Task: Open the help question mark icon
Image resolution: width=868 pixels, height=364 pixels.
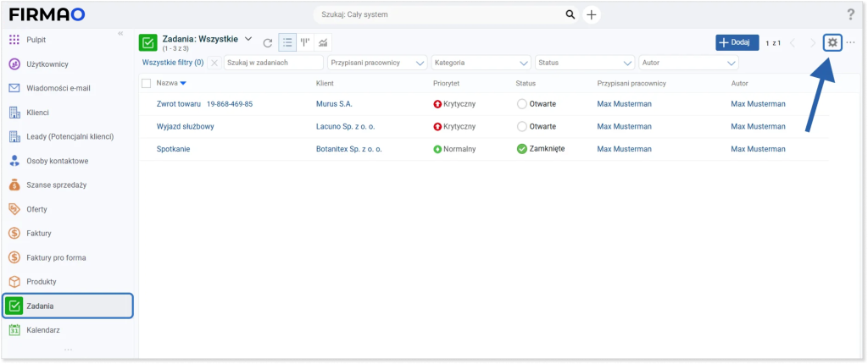Action: click(x=850, y=15)
